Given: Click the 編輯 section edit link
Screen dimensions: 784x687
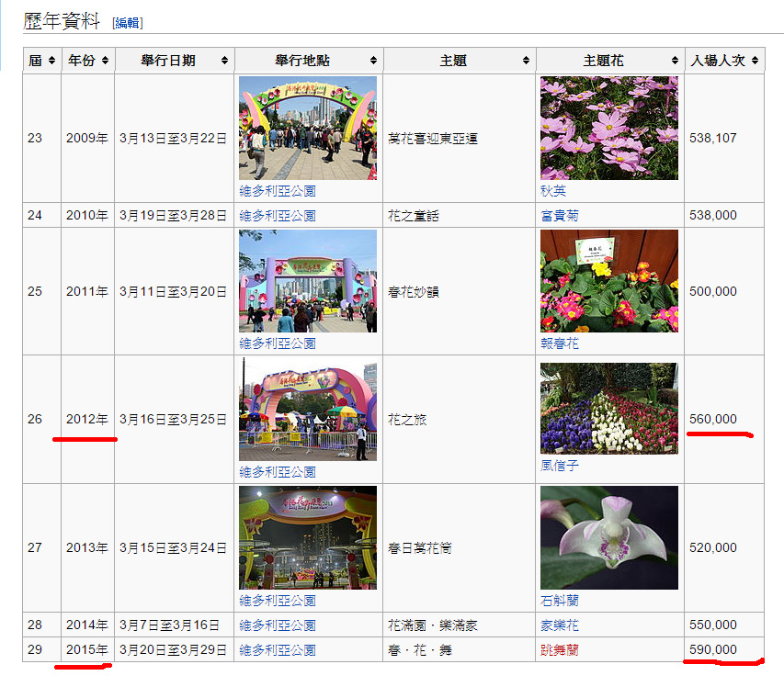Looking at the screenshot, I should coord(128,23).
